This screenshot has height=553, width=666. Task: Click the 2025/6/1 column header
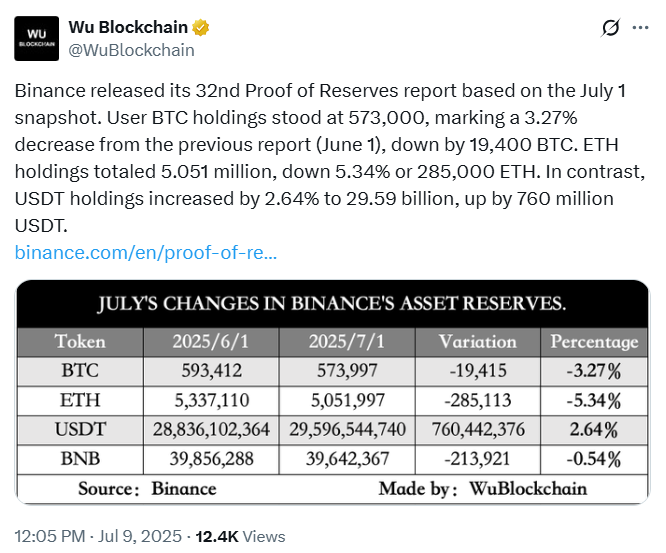pos(211,341)
